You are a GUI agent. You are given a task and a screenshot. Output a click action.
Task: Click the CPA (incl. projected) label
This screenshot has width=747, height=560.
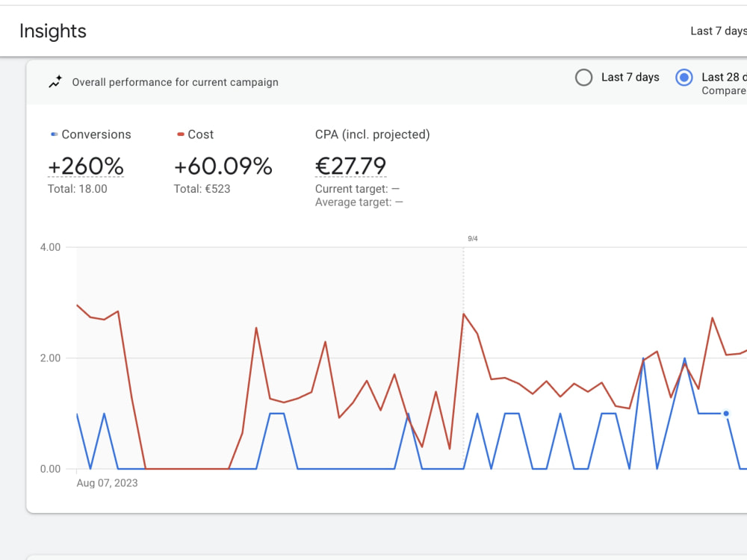373,134
